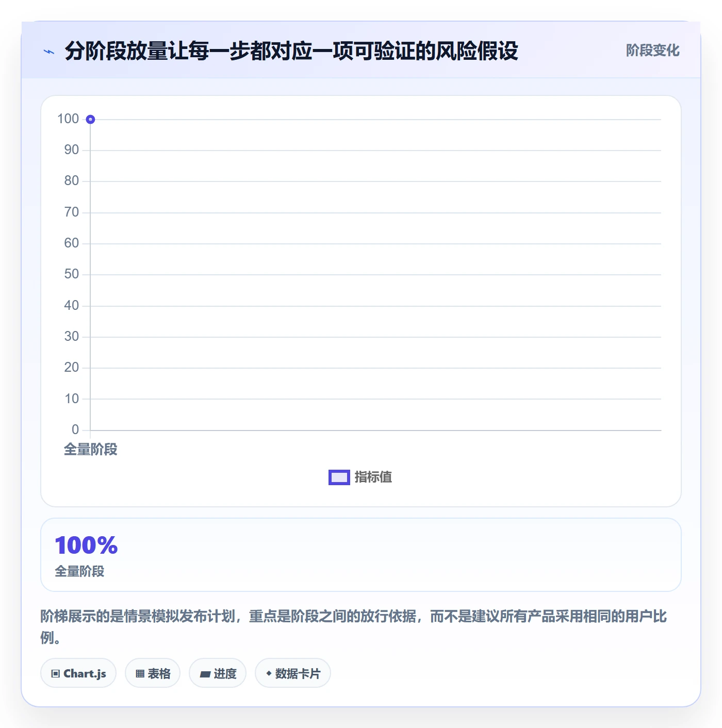Click the table grid icon in 表格 chip
This screenshot has height=728, width=722.
pyautogui.click(x=140, y=673)
